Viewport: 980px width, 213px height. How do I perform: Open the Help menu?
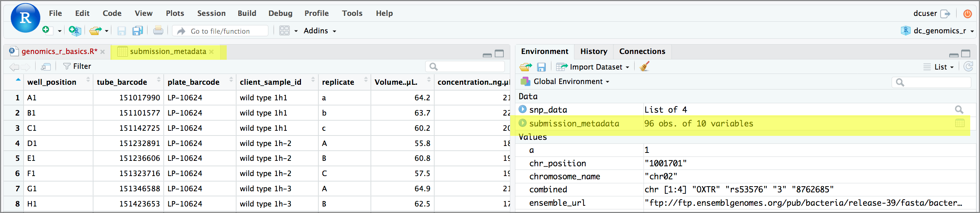coord(384,13)
